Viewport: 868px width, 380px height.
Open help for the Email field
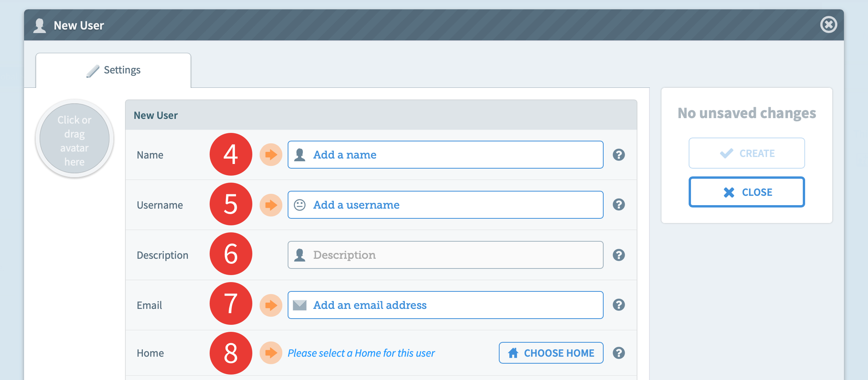click(619, 305)
